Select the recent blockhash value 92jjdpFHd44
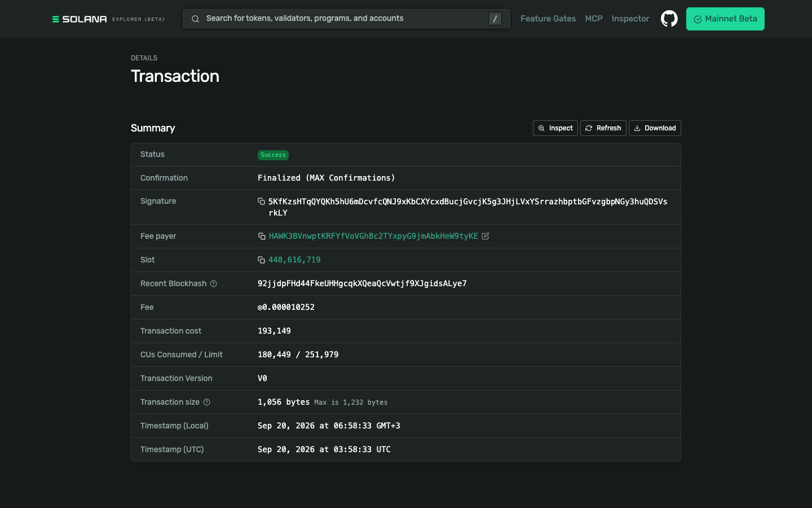 362,283
